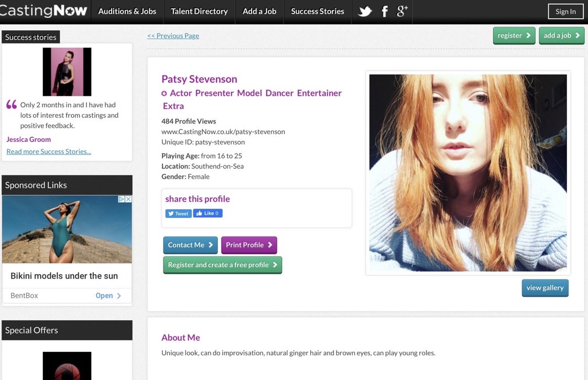This screenshot has height=380, width=588.
Task: Click the BentBox advertiser label
Action: click(25, 296)
